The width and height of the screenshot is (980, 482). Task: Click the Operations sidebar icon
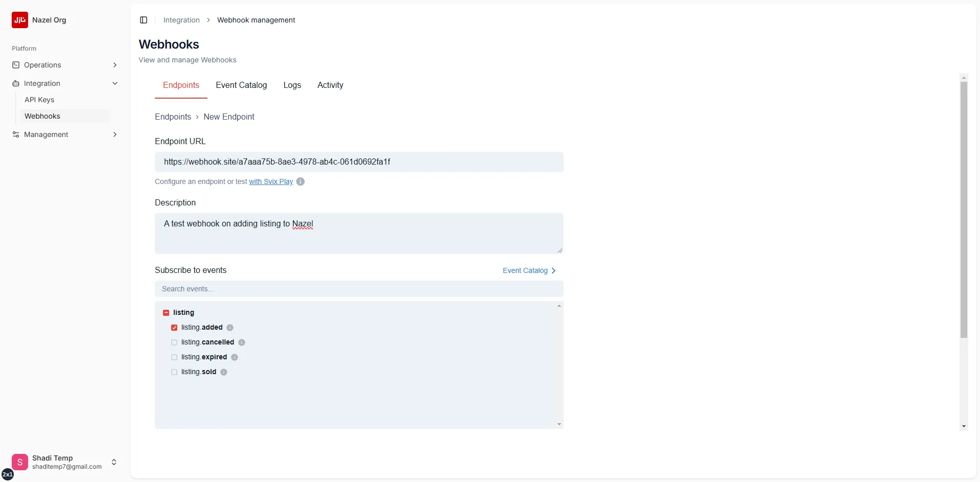coord(16,64)
